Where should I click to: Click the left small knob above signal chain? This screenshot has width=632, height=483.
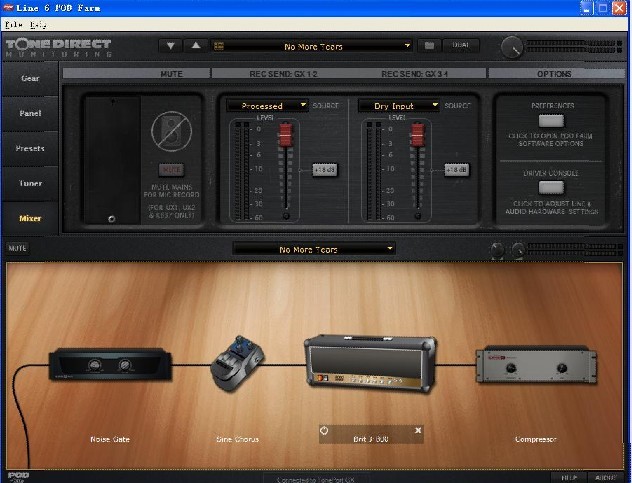pos(497,250)
